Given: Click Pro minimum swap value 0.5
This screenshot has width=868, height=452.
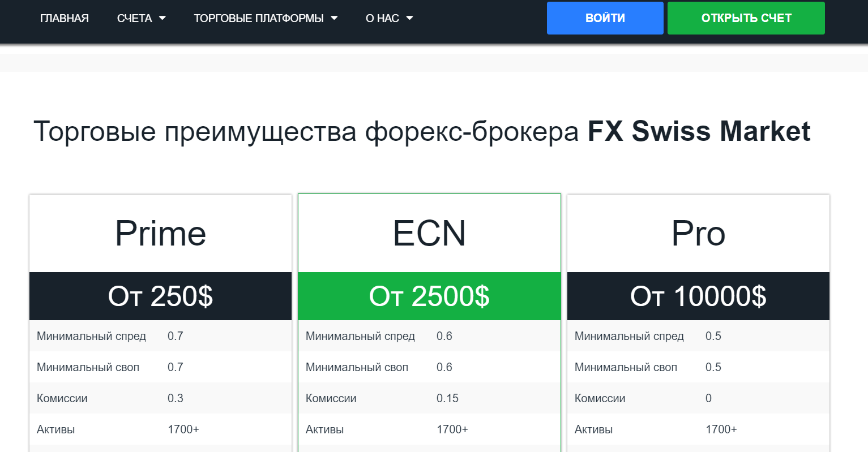Looking at the screenshot, I should coord(713,367).
